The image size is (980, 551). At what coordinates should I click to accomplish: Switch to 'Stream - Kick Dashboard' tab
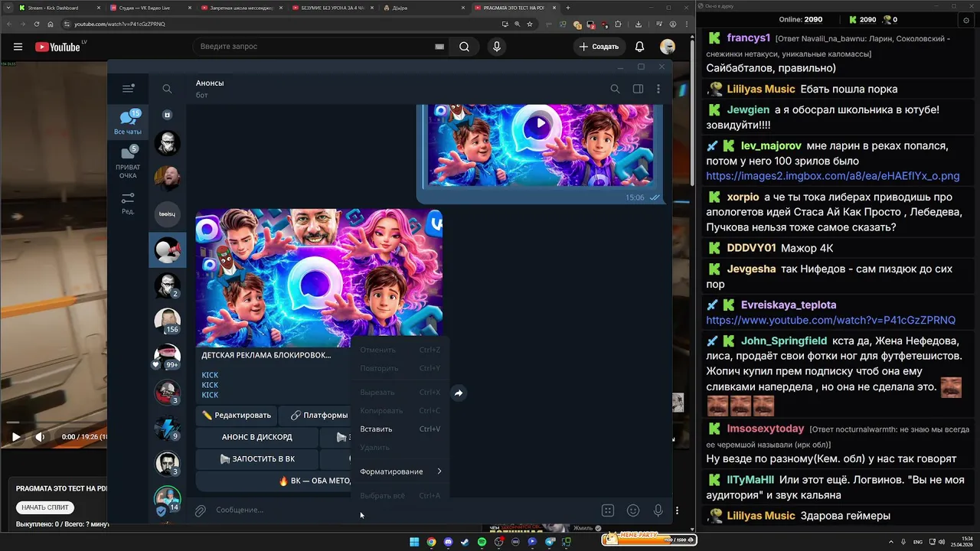(x=57, y=8)
